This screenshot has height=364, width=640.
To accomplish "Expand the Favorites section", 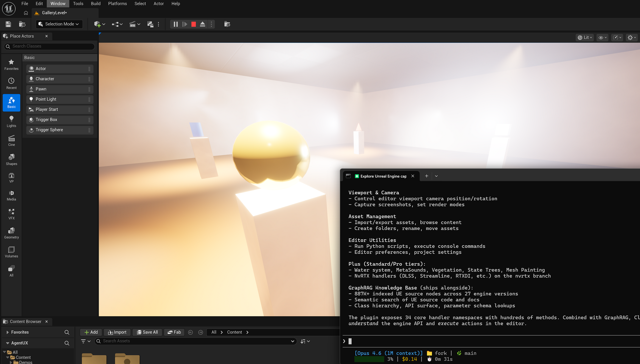I will [x=7, y=332].
